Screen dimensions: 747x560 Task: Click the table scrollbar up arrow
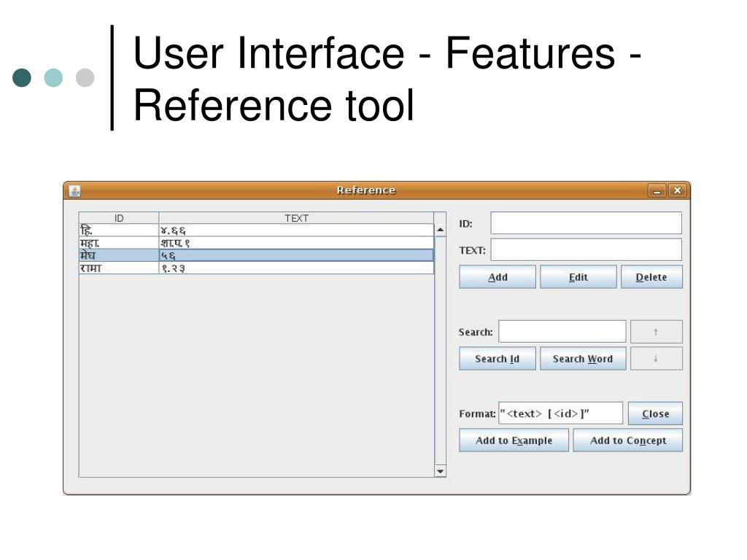coord(440,230)
